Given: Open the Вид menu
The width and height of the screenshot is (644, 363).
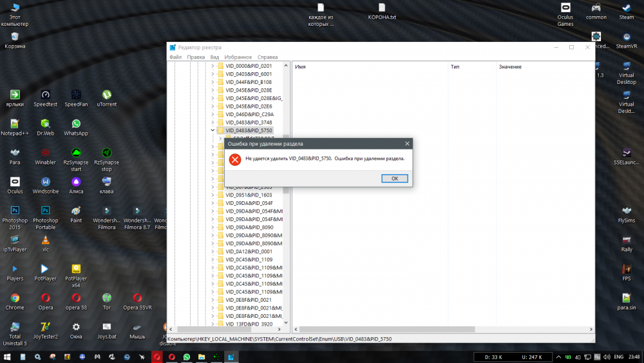Looking at the screenshot, I should 214,57.
